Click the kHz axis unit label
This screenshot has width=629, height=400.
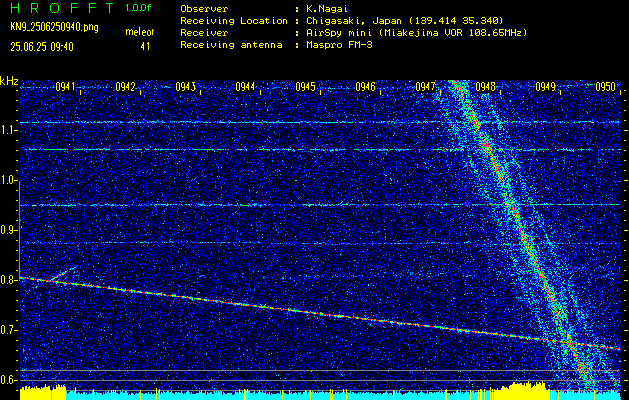(9, 81)
